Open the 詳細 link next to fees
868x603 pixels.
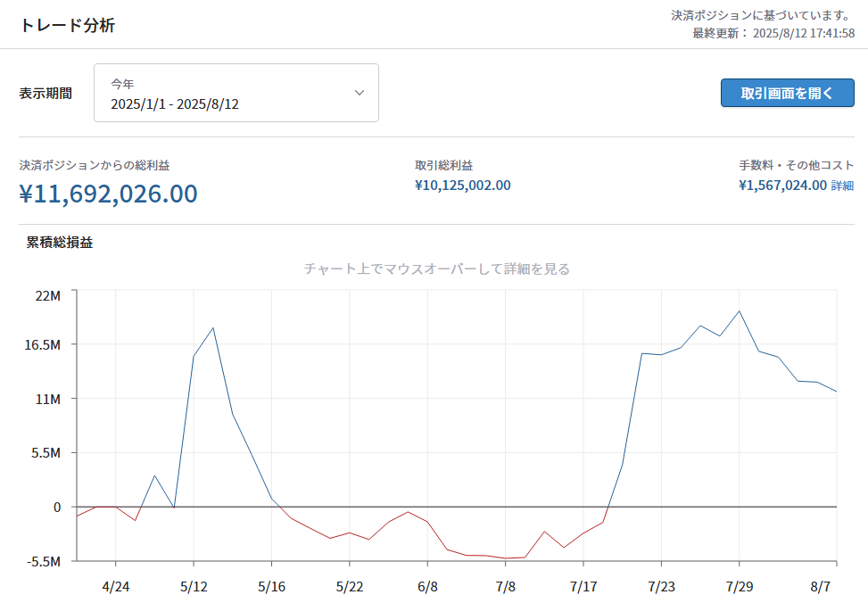tap(842, 186)
